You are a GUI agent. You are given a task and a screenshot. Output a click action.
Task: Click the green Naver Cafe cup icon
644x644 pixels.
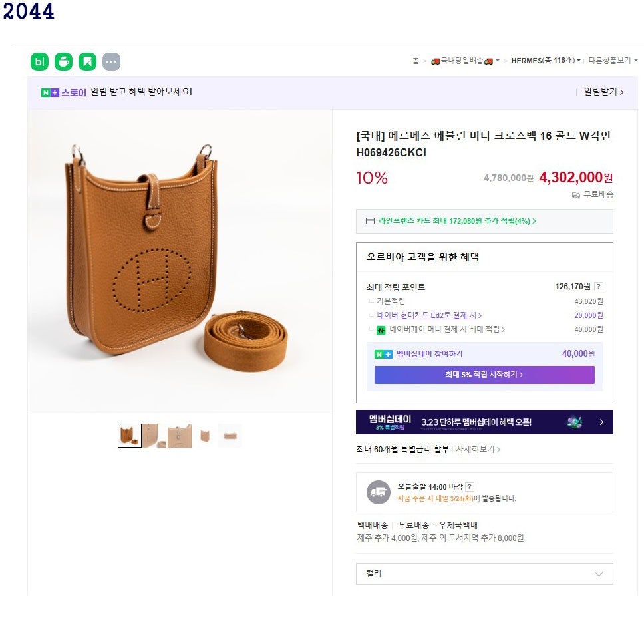63,62
